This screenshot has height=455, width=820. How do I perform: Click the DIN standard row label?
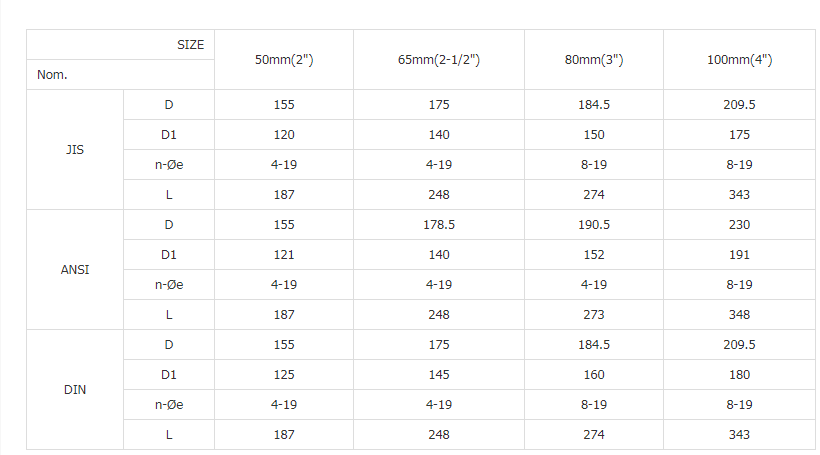click(75, 390)
